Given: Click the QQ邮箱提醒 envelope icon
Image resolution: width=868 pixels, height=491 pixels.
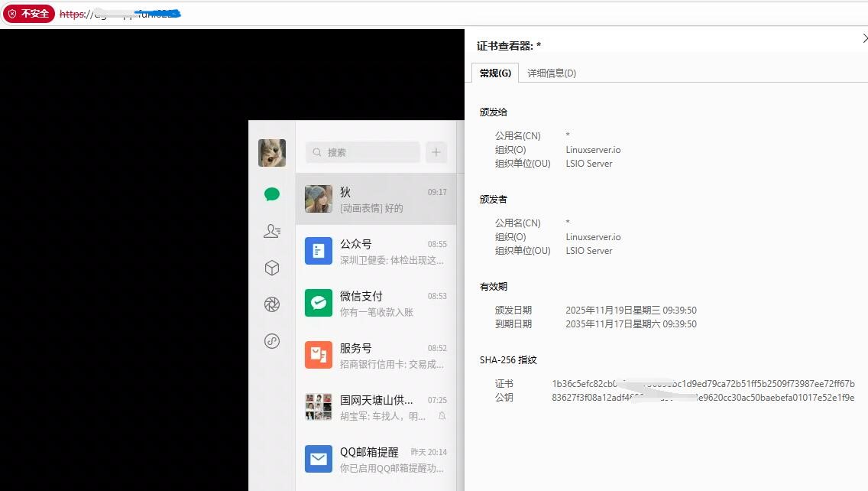Looking at the screenshot, I should [319, 459].
